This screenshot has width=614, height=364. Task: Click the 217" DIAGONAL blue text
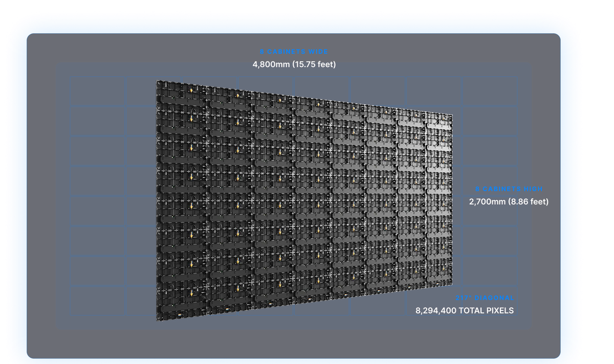[x=484, y=298]
